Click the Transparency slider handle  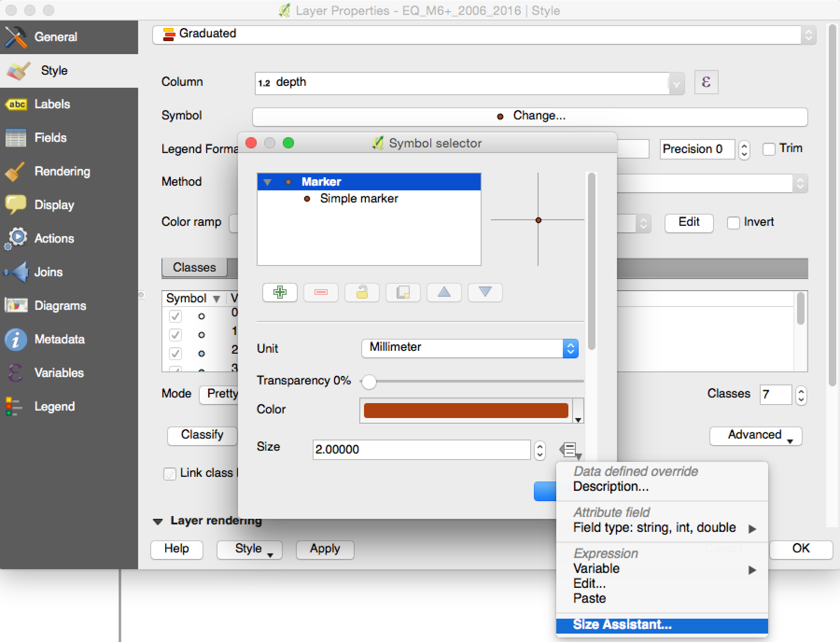369,382
